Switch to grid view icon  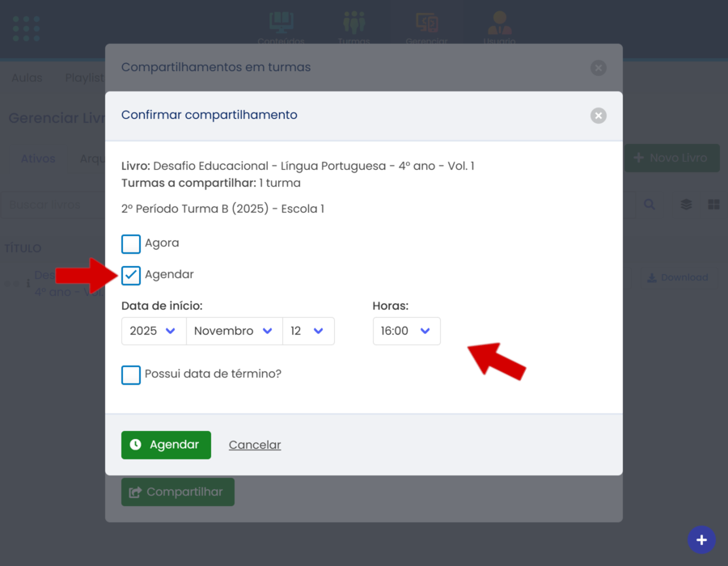pyautogui.click(x=713, y=205)
